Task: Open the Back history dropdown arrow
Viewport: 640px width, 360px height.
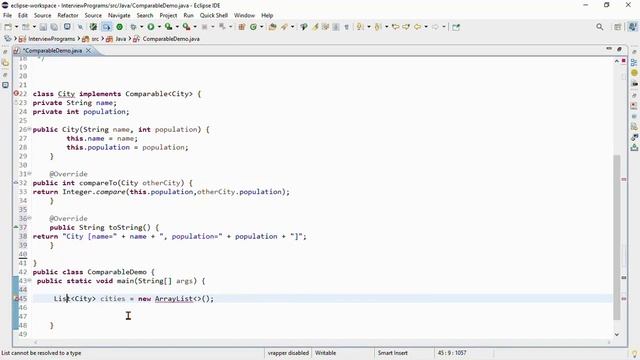Action: pyautogui.click(x=426, y=27)
